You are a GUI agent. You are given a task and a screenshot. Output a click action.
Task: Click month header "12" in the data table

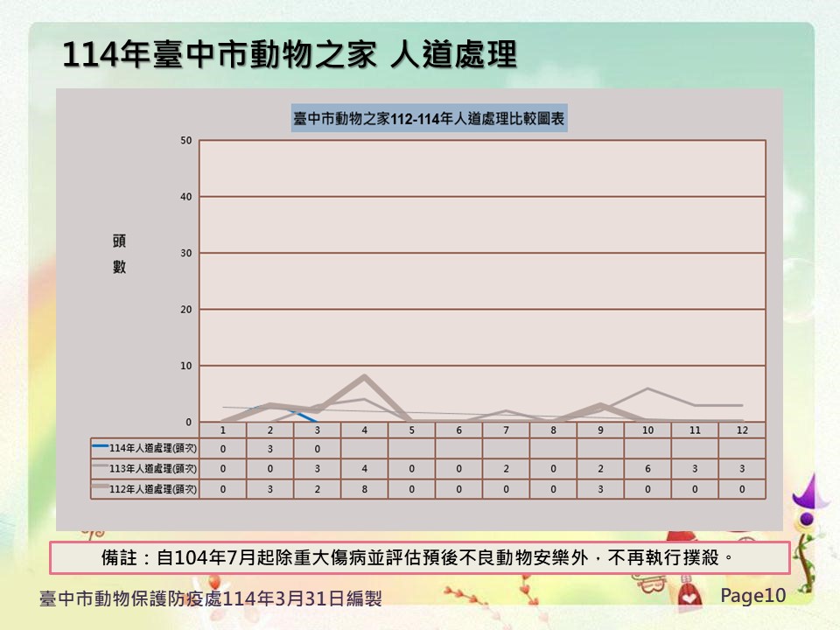(x=742, y=430)
